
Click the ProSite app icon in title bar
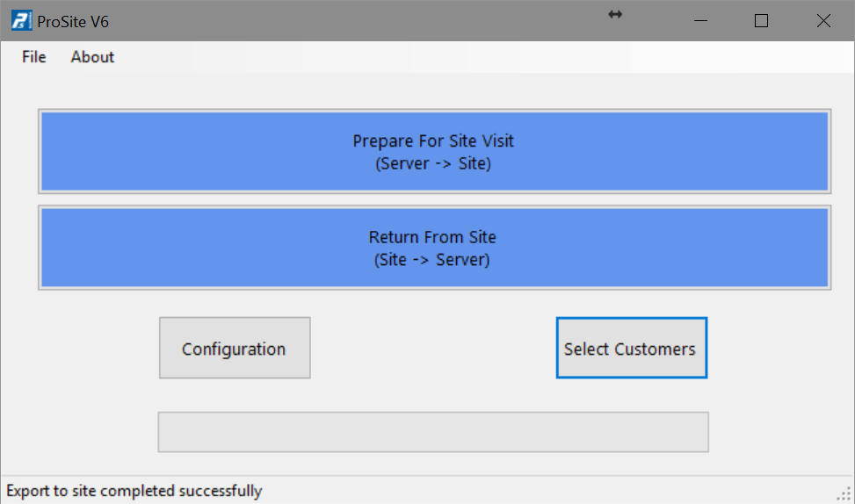[21, 21]
